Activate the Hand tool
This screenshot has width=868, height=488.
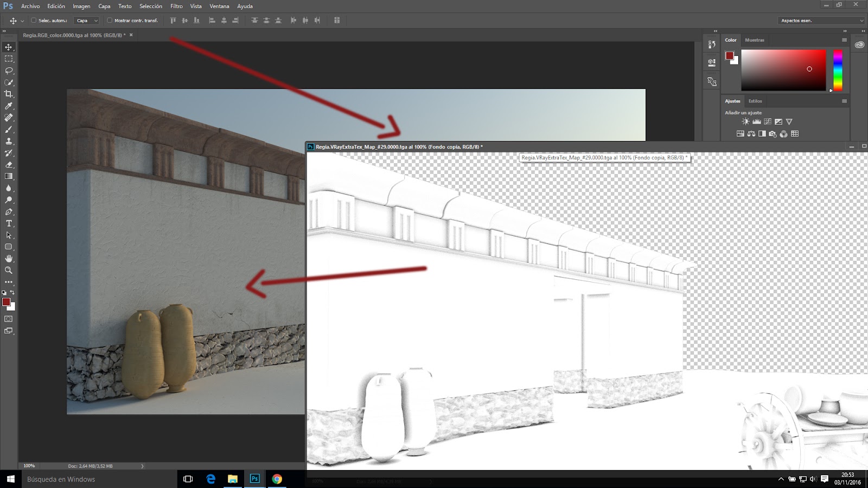click(x=9, y=259)
